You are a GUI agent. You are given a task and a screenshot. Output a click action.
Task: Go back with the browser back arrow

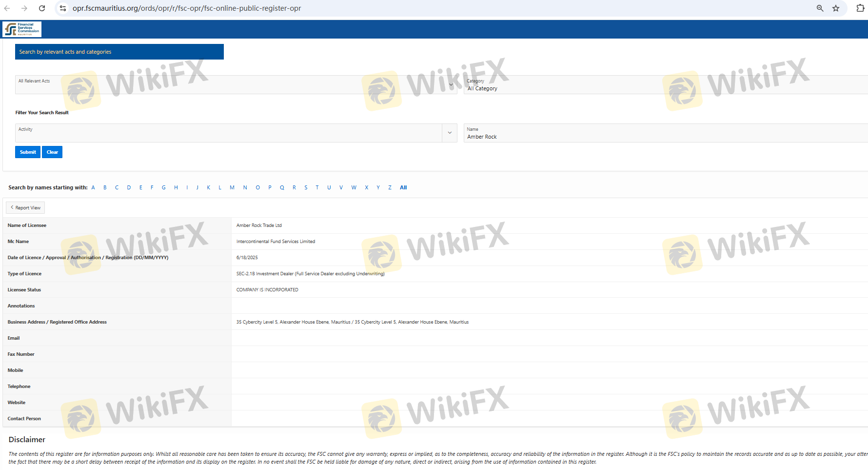(7, 8)
